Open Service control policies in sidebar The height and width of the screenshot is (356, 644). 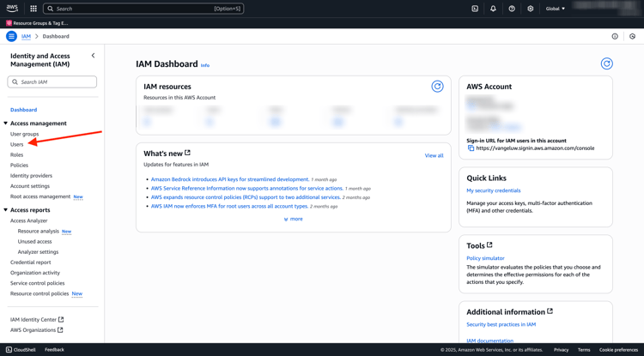(x=38, y=283)
